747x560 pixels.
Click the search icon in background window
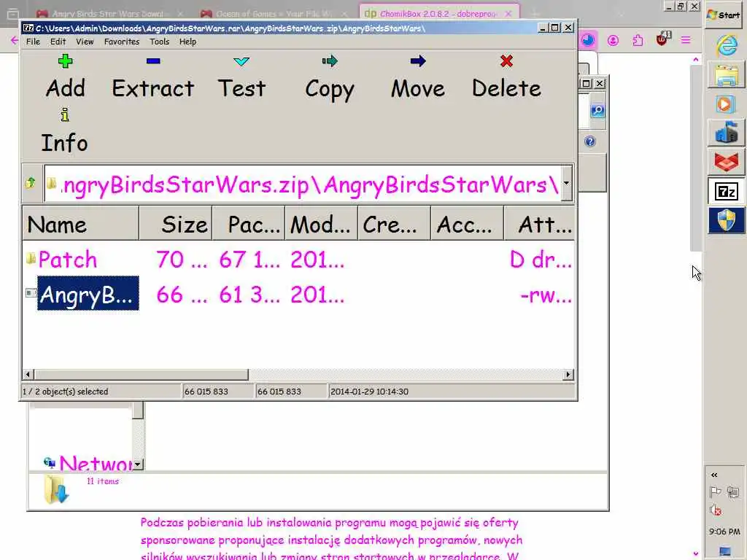[x=597, y=111]
